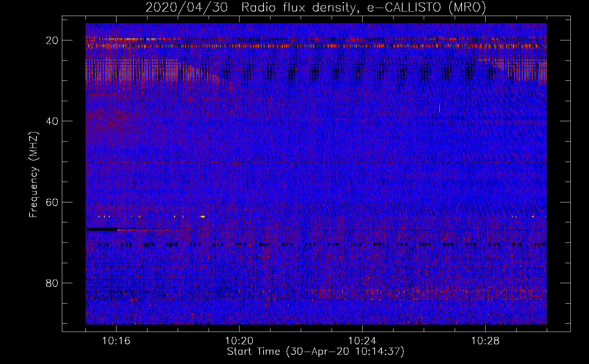This screenshot has height=364, width=589.
Task: Select the 10:20 time axis label
Action: point(239,341)
